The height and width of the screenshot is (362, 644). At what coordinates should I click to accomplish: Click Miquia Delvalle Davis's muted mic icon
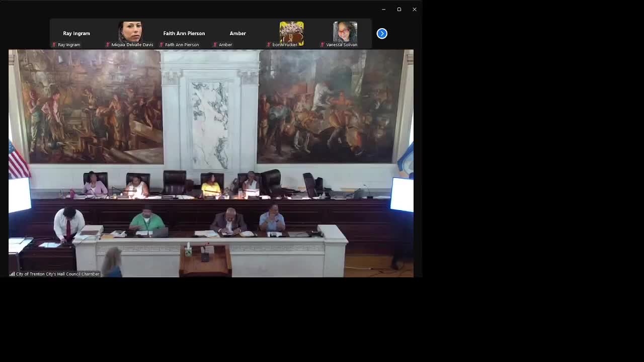[108, 45]
